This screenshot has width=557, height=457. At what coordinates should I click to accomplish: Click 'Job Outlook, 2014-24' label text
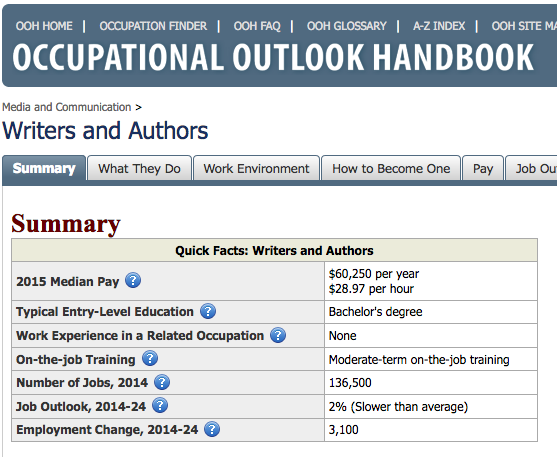(x=81, y=406)
